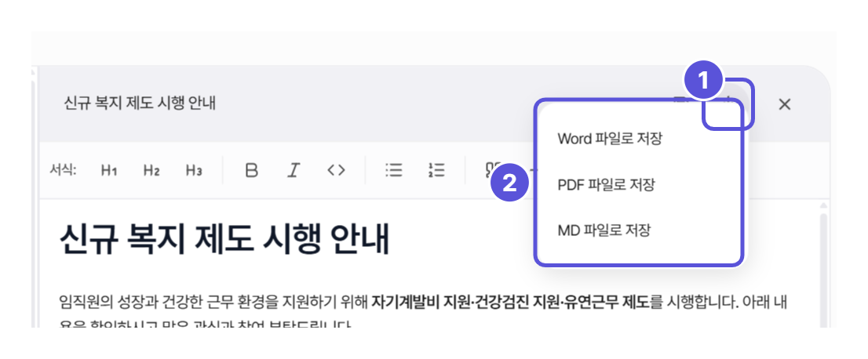Toggle bold formatting

coord(252,170)
